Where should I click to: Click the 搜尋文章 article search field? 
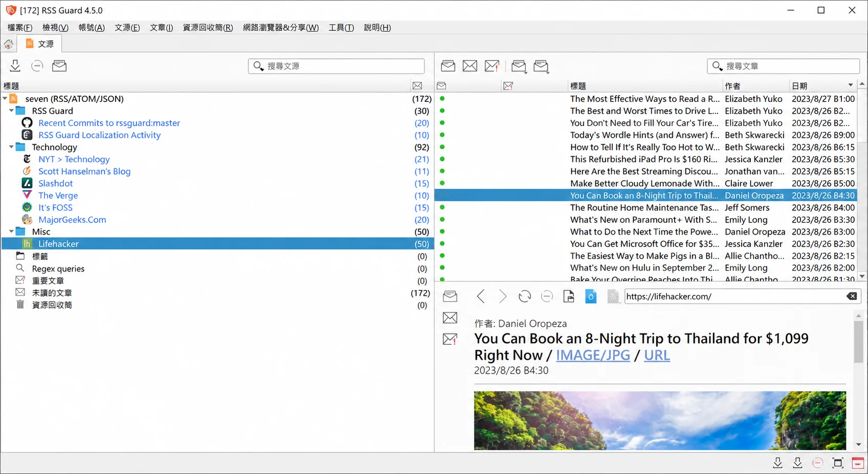tap(783, 66)
